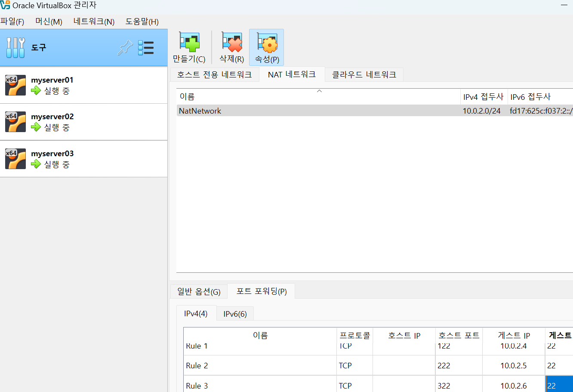Click the pin icon in Tools row
The height and width of the screenshot is (392, 573).
pos(125,47)
